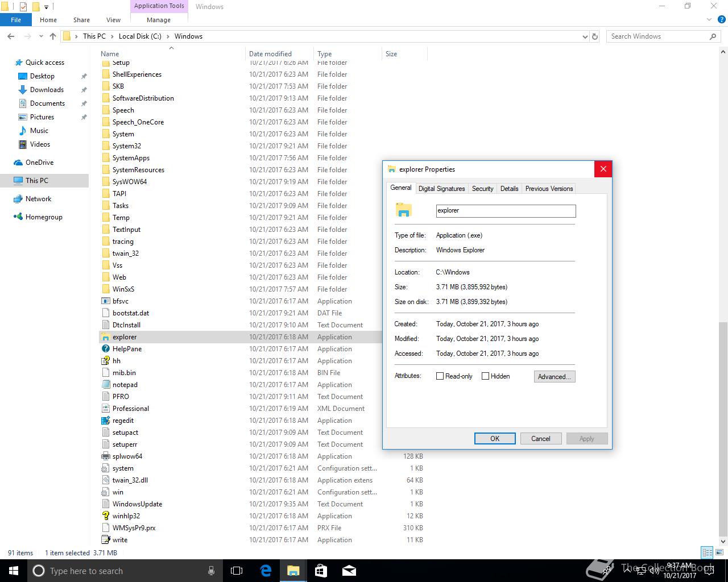Click the Downloads arrow icon in sidebar
The image size is (728, 582).
click(x=23, y=90)
